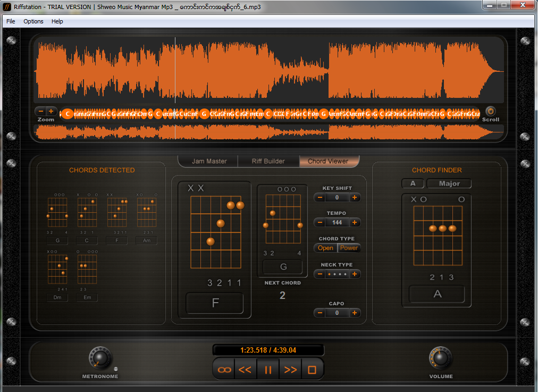Click the lower overview waveform strip

pyautogui.click(x=269, y=132)
